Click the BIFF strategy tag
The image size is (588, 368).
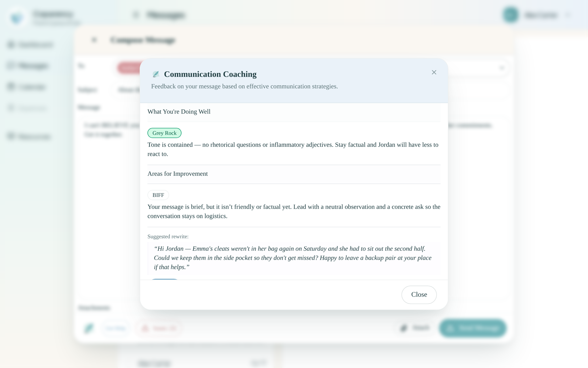pyautogui.click(x=158, y=195)
